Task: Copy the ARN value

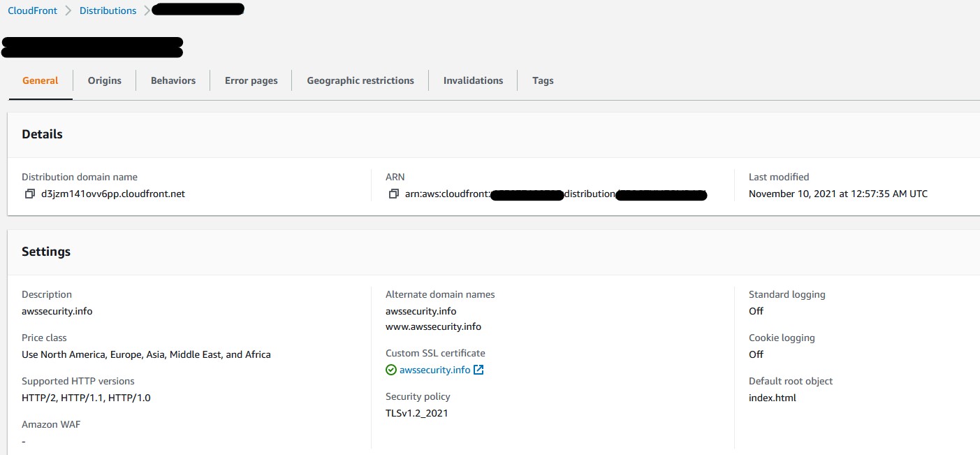Action: tap(393, 194)
